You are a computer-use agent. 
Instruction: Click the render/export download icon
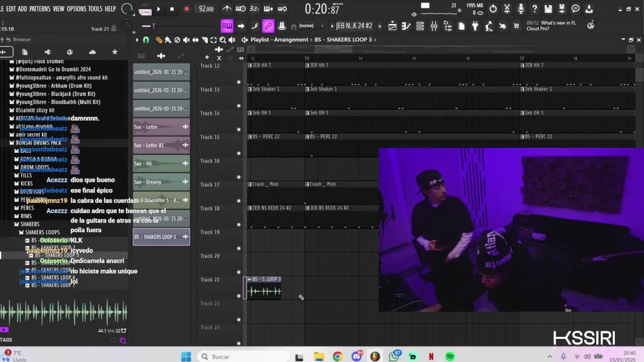point(589,9)
